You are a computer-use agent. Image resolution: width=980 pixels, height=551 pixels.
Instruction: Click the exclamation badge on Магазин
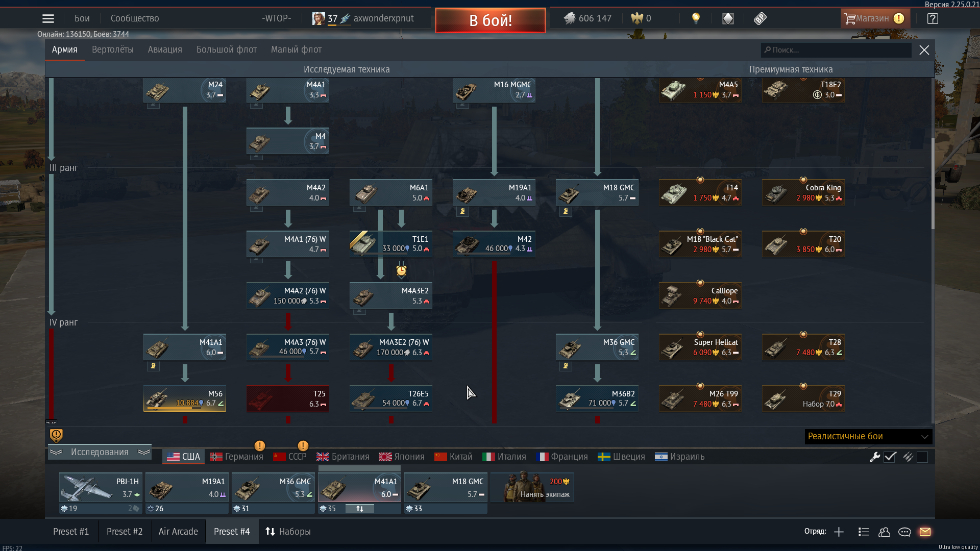click(899, 18)
